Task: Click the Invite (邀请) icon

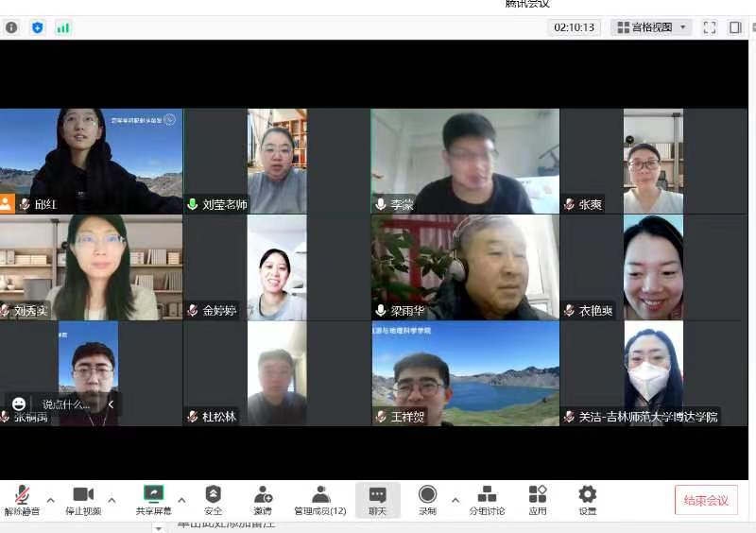Action: [x=263, y=500]
